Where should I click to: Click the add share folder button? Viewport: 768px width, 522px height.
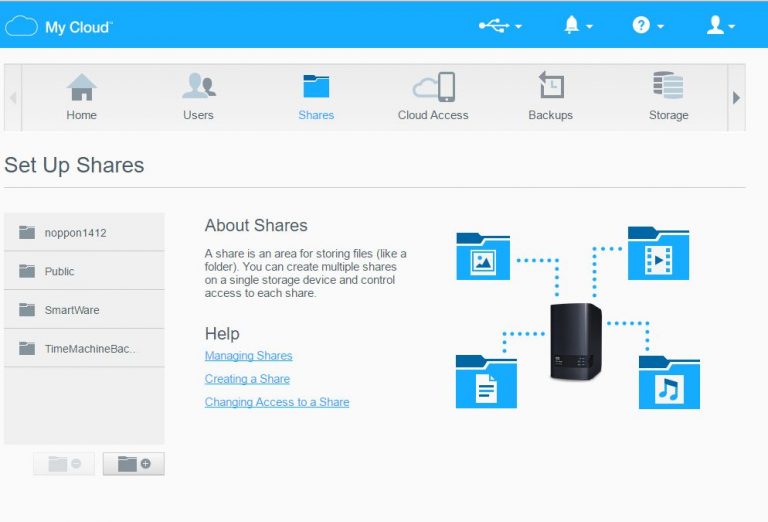point(134,464)
